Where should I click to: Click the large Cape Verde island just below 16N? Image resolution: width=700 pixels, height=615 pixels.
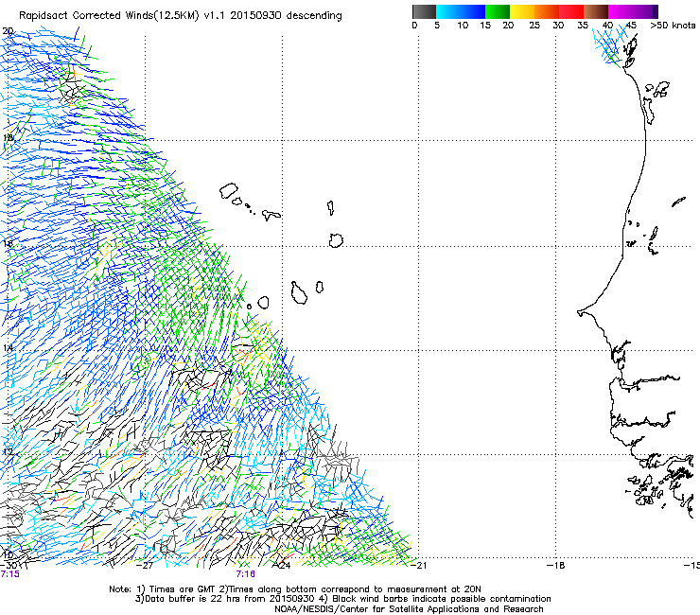coord(336,240)
